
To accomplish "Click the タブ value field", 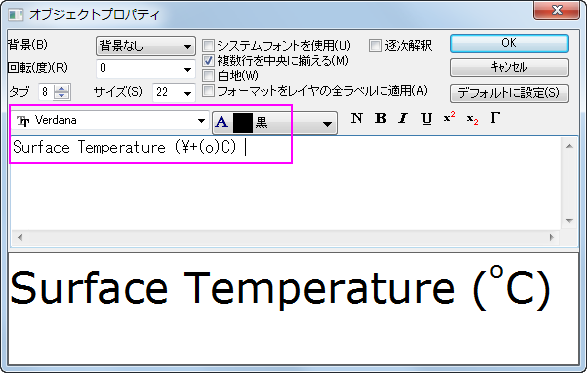I will pyautogui.click(x=46, y=92).
